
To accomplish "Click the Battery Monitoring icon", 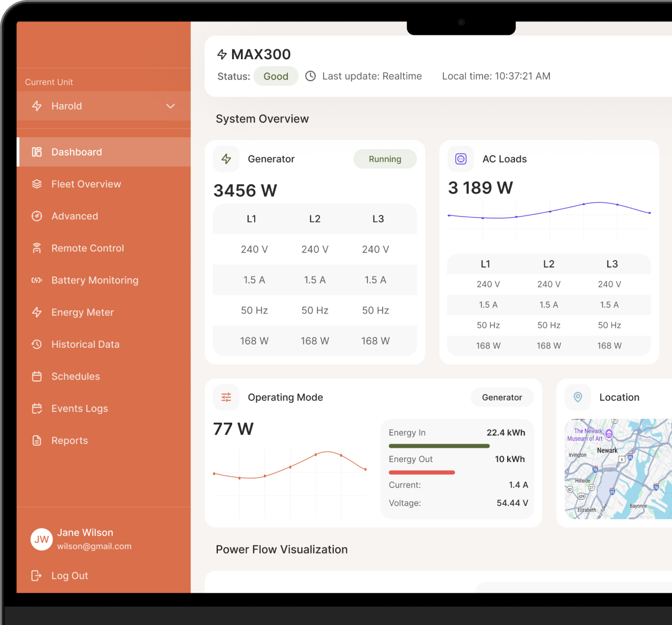I will 37,280.
